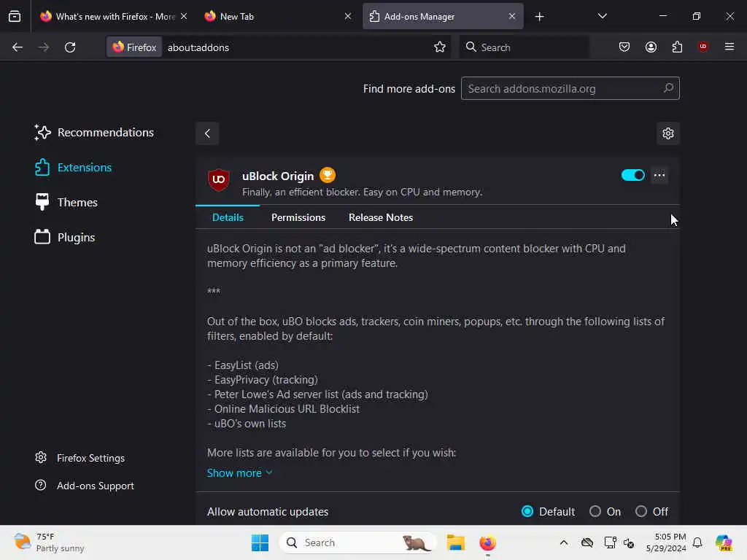Open Recommendations in the sidebar
Image resolution: width=747 pixels, height=560 pixels.
(94, 133)
